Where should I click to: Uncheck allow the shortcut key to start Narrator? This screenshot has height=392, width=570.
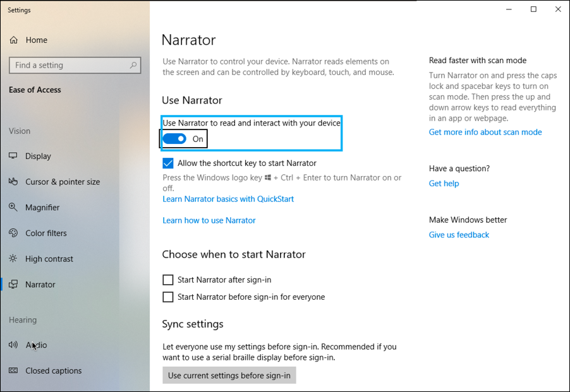tap(167, 163)
